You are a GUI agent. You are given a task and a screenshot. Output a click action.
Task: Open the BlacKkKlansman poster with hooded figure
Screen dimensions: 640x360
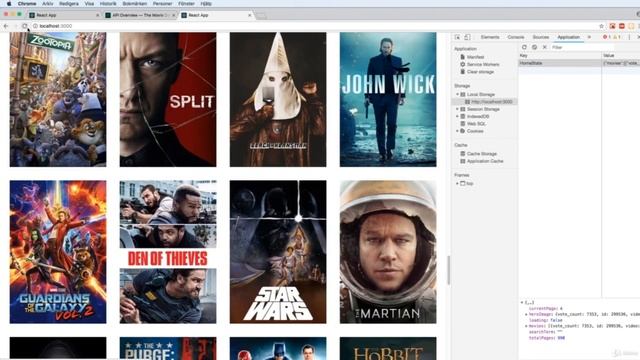click(278, 100)
